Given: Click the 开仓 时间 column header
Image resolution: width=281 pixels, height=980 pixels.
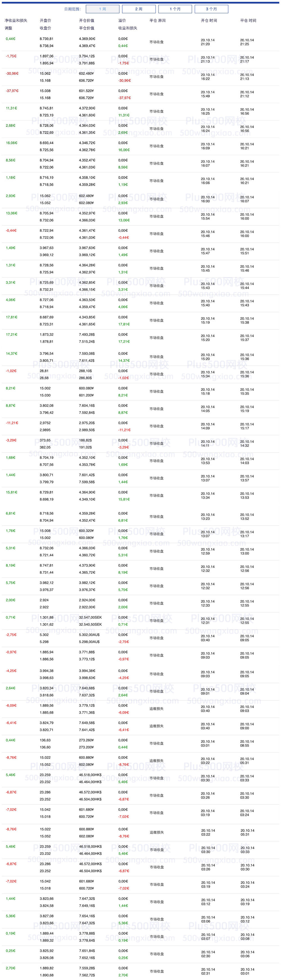Looking at the screenshot, I should [209, 21].
